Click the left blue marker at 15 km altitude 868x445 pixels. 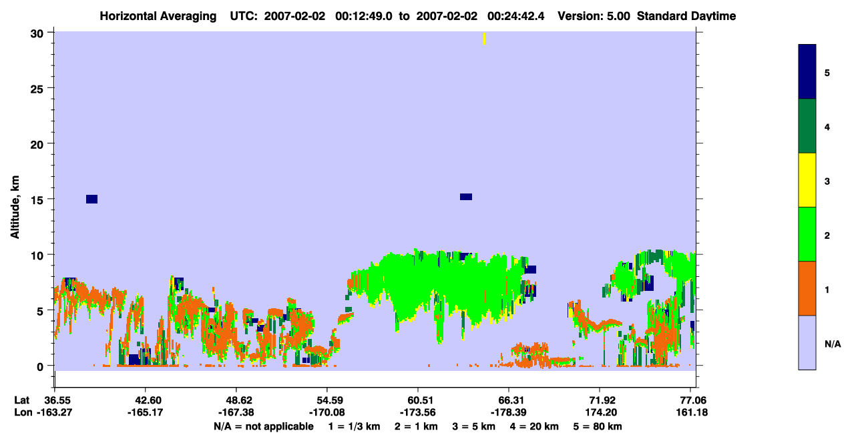click(x=92, y=199)
